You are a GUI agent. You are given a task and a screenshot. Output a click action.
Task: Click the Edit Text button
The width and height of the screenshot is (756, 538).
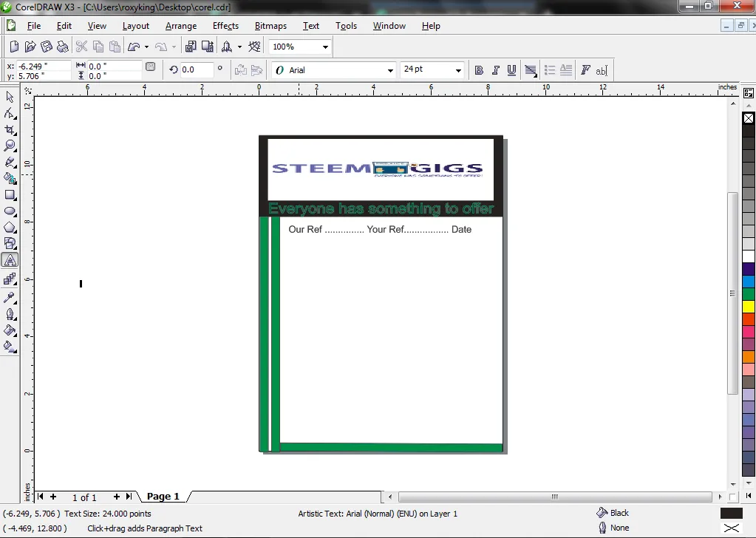click(x=602, y=70)
